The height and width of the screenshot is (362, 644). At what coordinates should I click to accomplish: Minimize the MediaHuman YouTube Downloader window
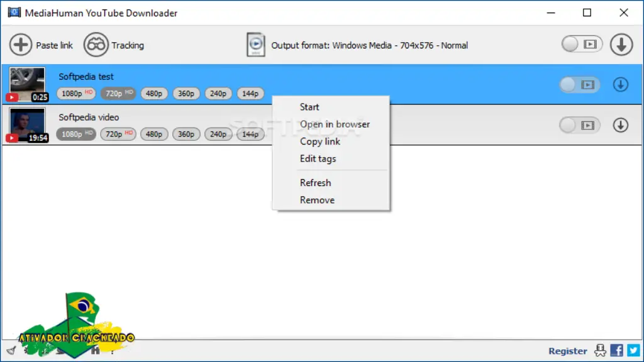(x=551, y=13)
